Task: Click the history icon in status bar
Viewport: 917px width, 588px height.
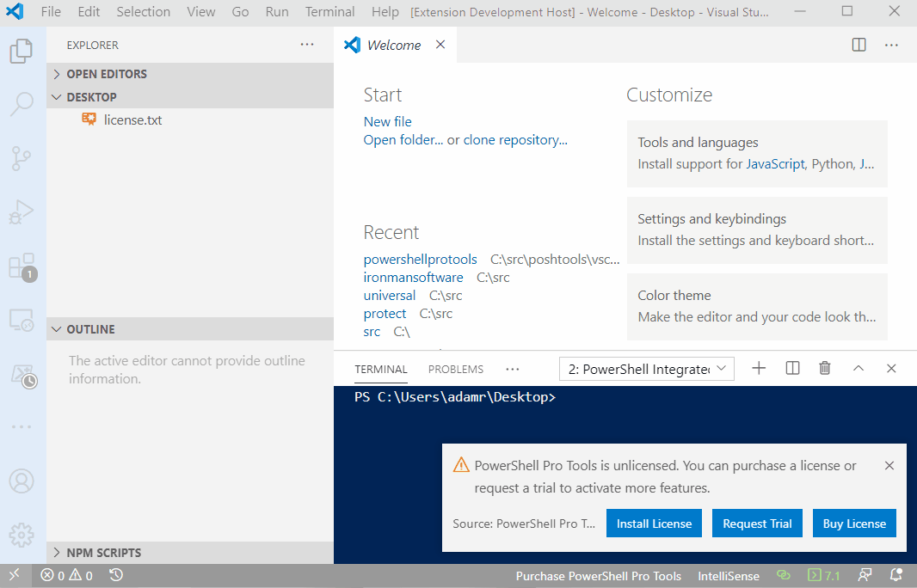Action: 116,575
